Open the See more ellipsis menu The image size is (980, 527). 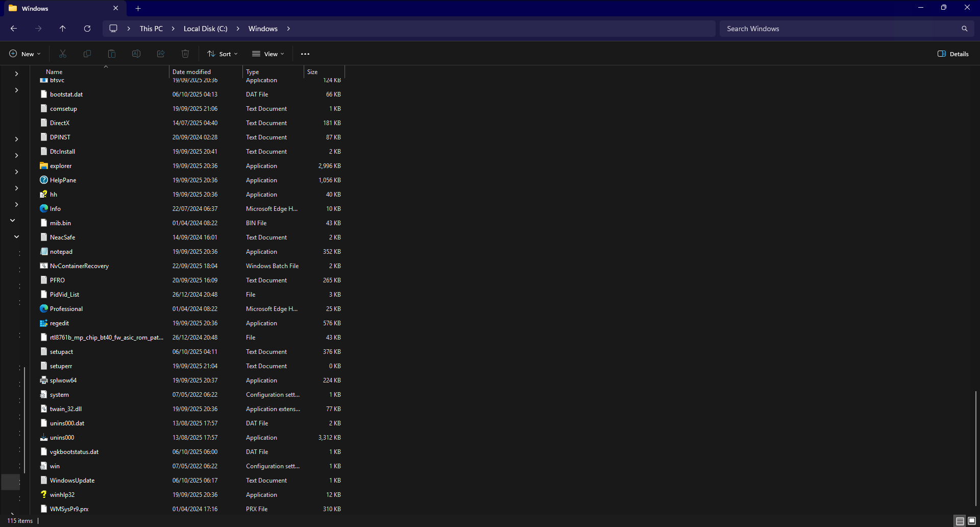tap(305, 54)
